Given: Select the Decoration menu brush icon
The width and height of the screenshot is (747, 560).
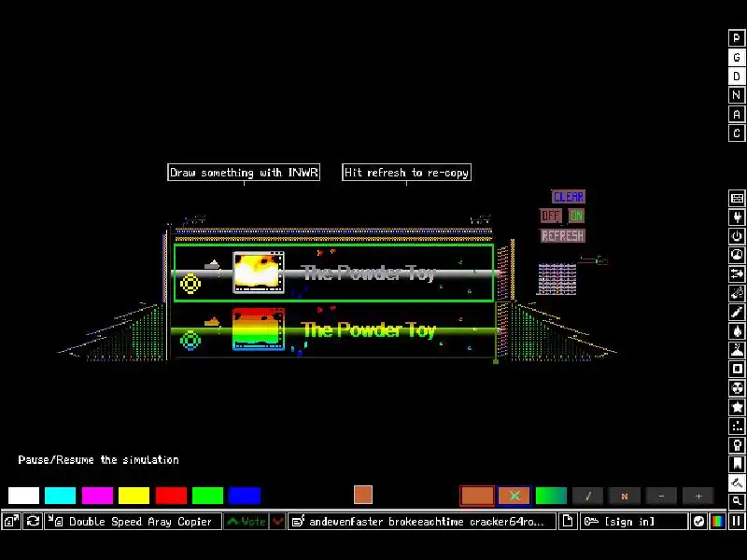Looking at the screenshot, I should click(737, 483).
